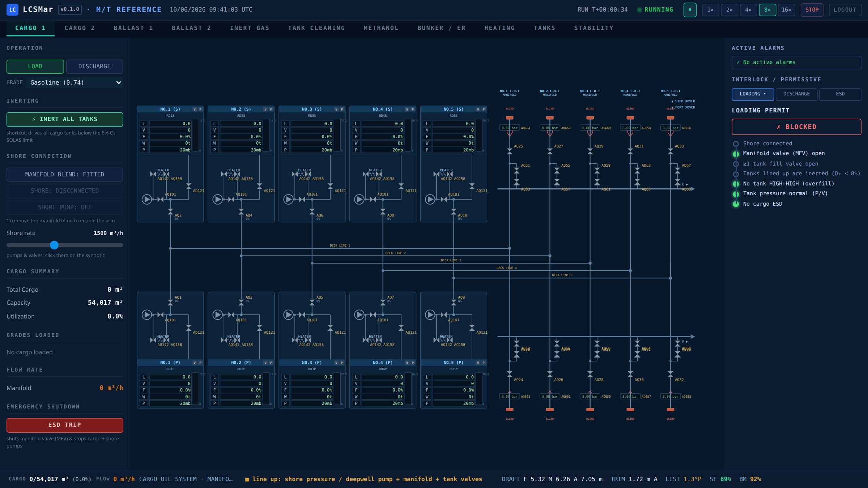Select LOAD operation mode
The width and height of the screenshot is (868, 488).
pos(35,67)
